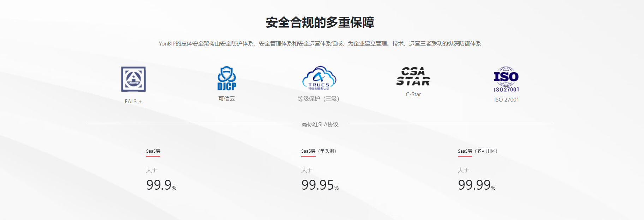Viewport: 644px width, 220px height.
Task: Click '大于' above the 99.95% figure
Action: pyautogui.click(x=307, y=170)
